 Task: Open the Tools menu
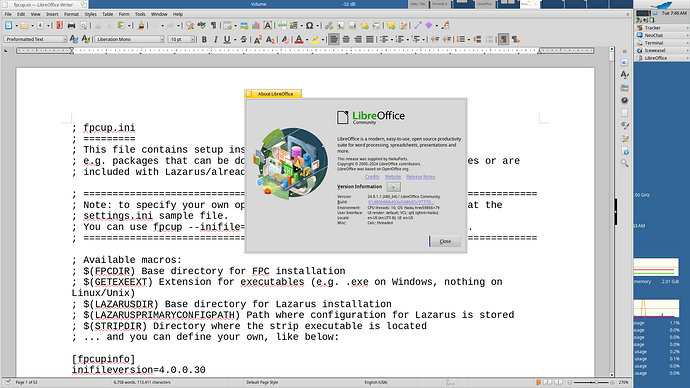140,14
